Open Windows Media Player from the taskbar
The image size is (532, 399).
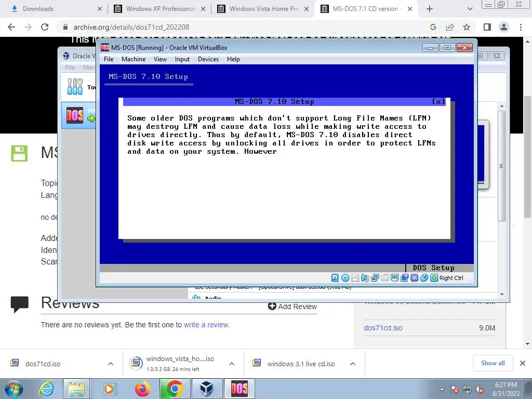[109, 389]
